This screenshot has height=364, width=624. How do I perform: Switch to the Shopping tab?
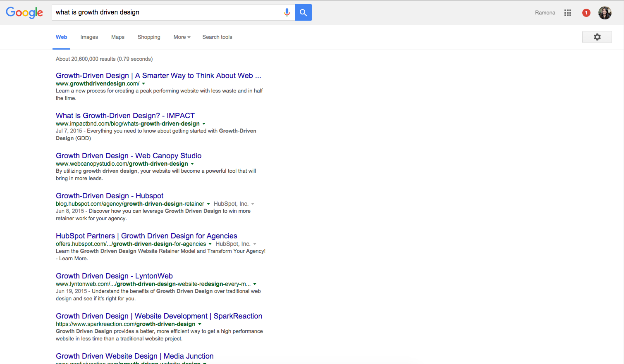tap(149, 37)
